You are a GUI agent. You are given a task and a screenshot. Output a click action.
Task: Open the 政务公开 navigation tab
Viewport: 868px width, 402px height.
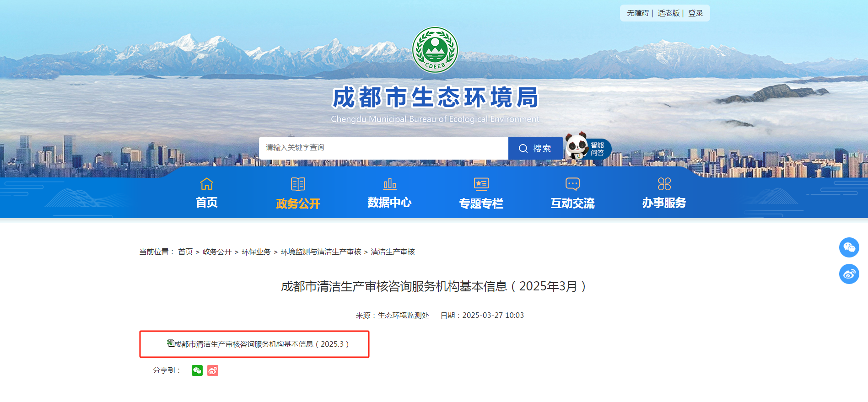pos(298,204)
